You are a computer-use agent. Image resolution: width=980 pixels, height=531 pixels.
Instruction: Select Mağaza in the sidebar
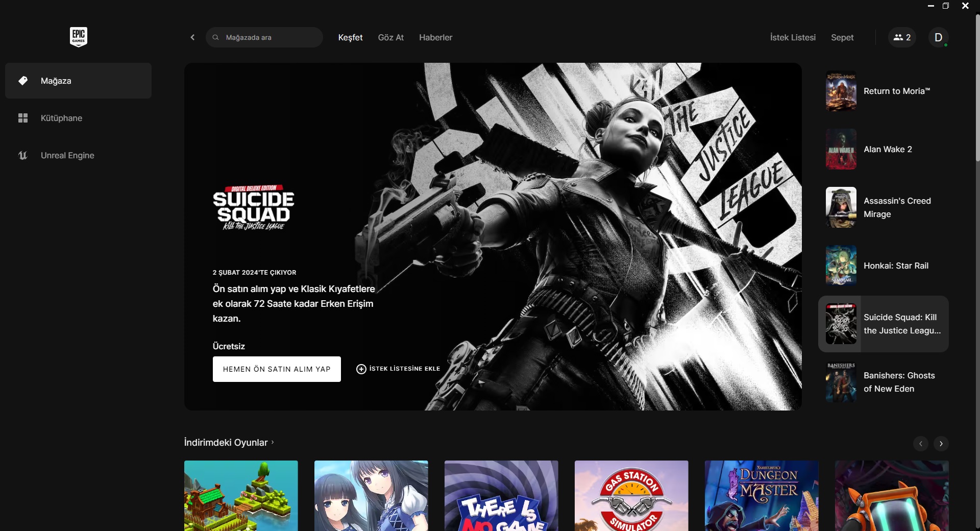tap(78, 81)
